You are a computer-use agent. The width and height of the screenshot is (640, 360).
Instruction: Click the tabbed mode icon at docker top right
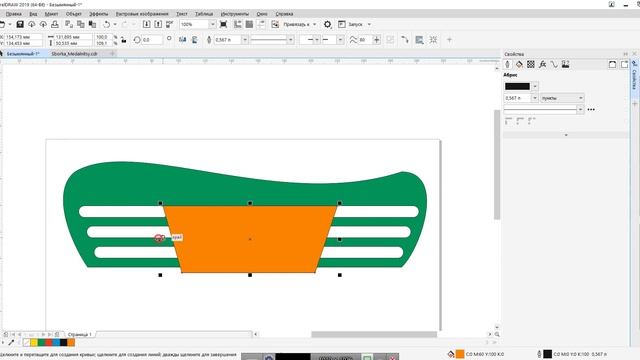tap(624, 64)
